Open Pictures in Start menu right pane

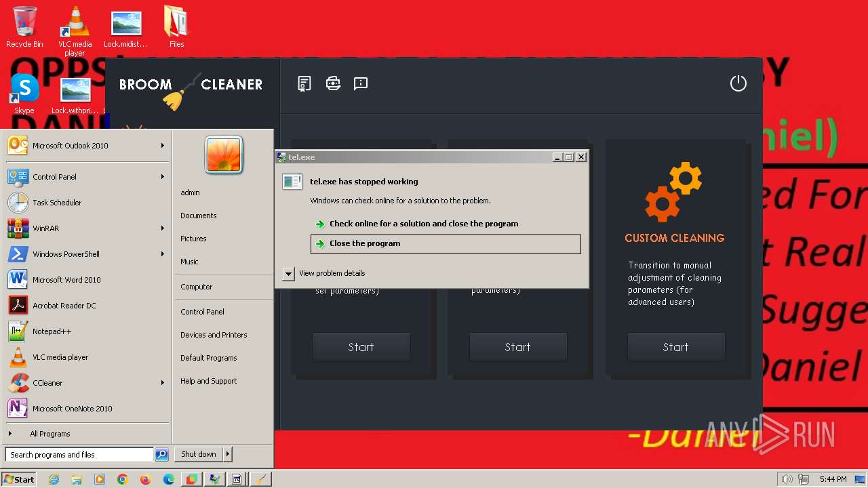(193, 239)
